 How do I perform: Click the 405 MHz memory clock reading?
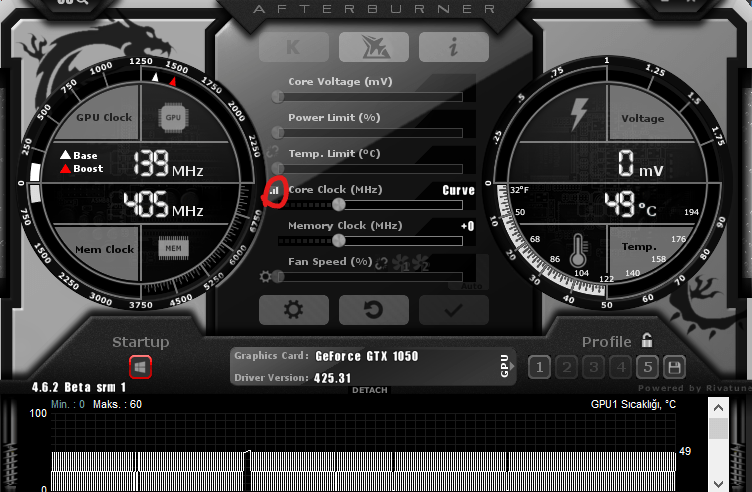pos(164,205)
